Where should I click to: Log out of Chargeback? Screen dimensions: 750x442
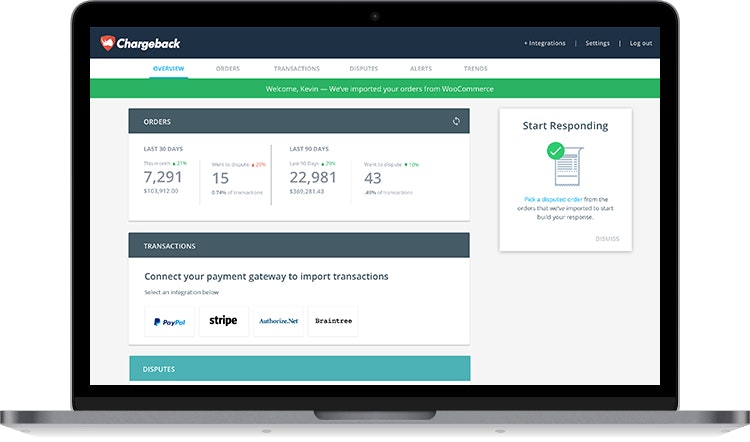pyautogui.click(x=640, y=43)
